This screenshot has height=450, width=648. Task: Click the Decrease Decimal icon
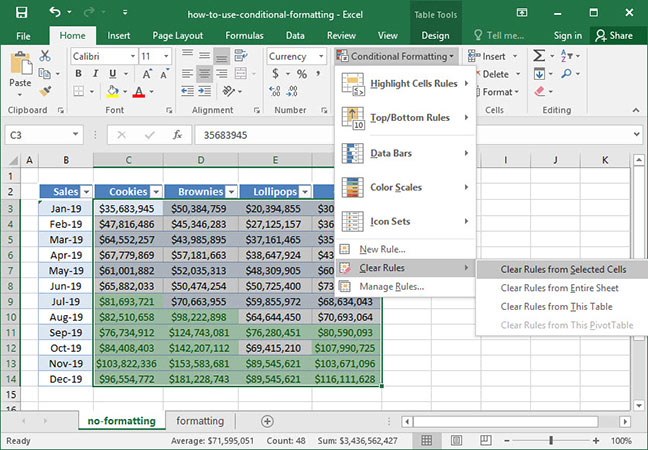[292, 91]
